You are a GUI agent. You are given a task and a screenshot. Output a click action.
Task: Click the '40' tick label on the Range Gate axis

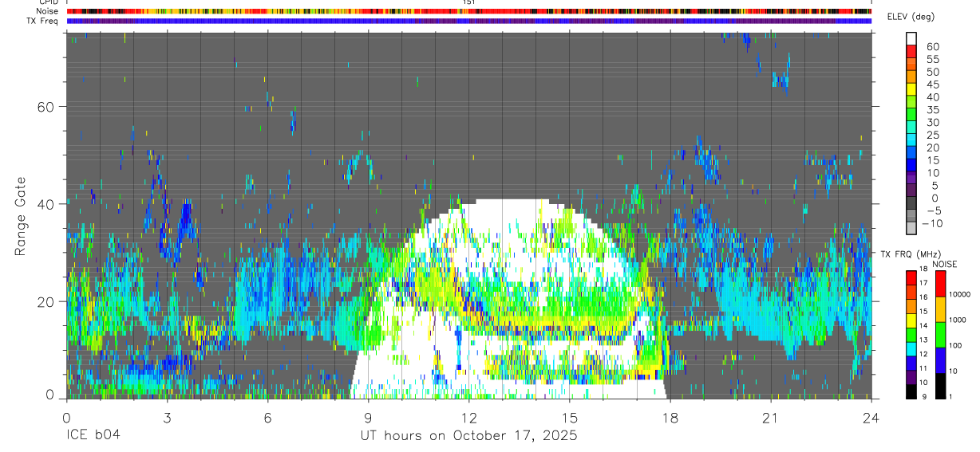coord(45,204)
